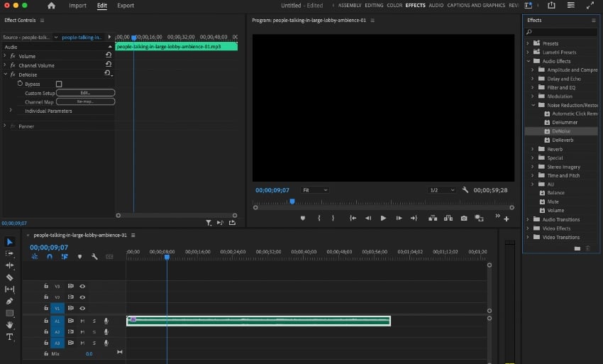Image resolution: width=603 pixels, height=364 pixels.
Task: Click the Effects panel search field
Action: (561, 32)
